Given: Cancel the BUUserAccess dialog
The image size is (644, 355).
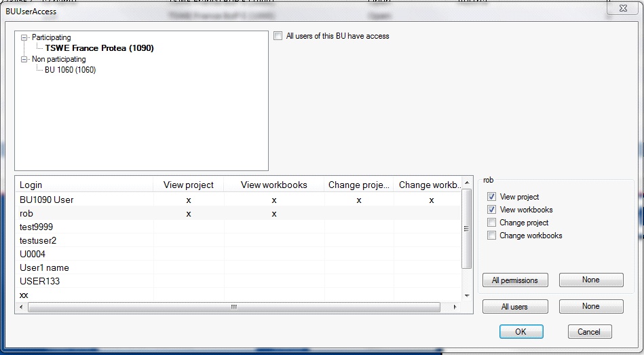Looking at the screenshot, I should pos(589,332).
